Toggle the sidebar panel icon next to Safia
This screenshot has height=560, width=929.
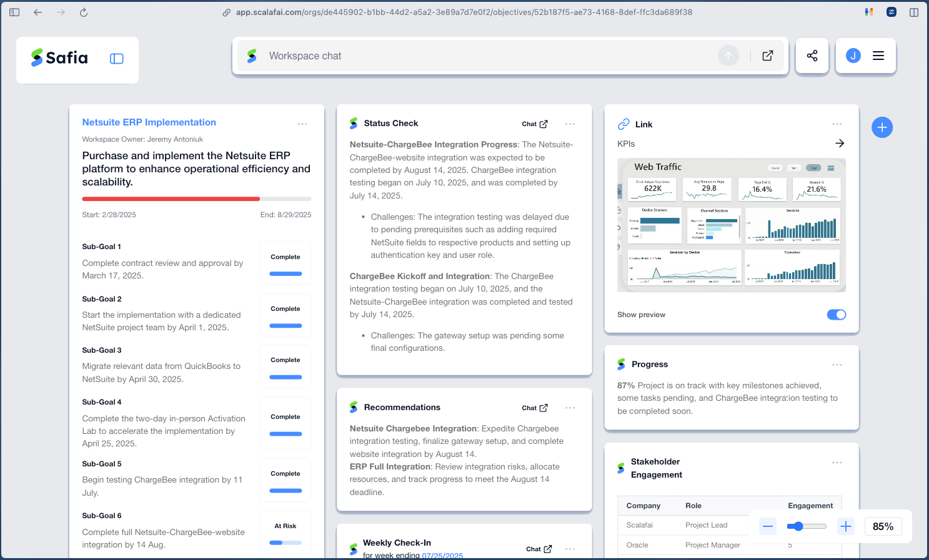117,59
